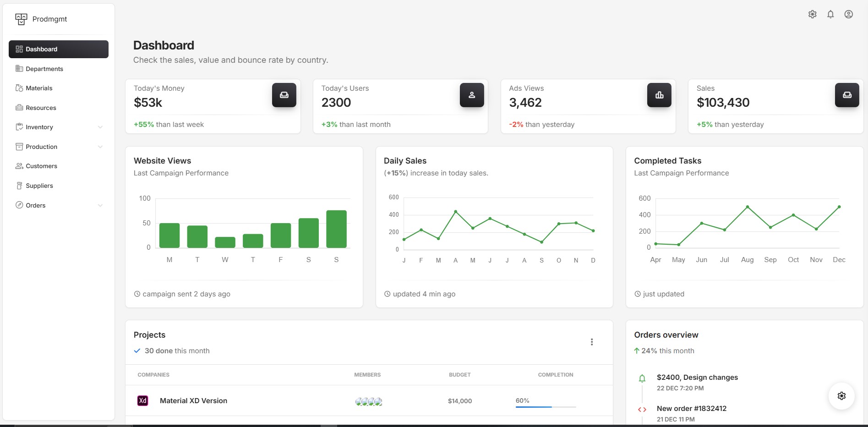This screenshot has width=868, height=427.
Task: Open the Suppliers sidebar link
Action: pos(39,186)
